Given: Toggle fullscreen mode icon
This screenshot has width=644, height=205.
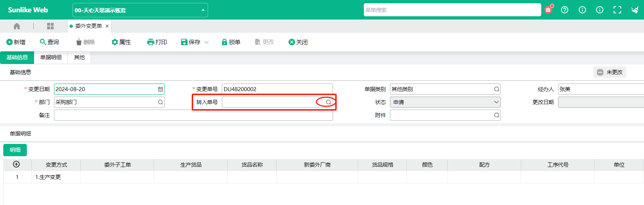Looking at the screenshot, I should click(617, 10).
